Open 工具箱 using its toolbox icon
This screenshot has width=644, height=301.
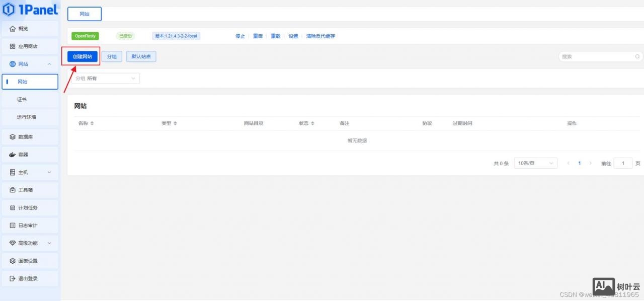13,190
